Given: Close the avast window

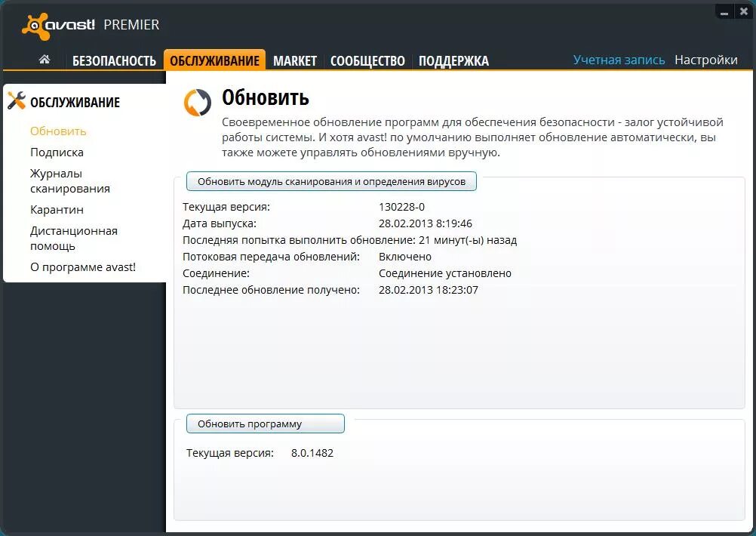Looking at the screenshot, I should [743, 11].
